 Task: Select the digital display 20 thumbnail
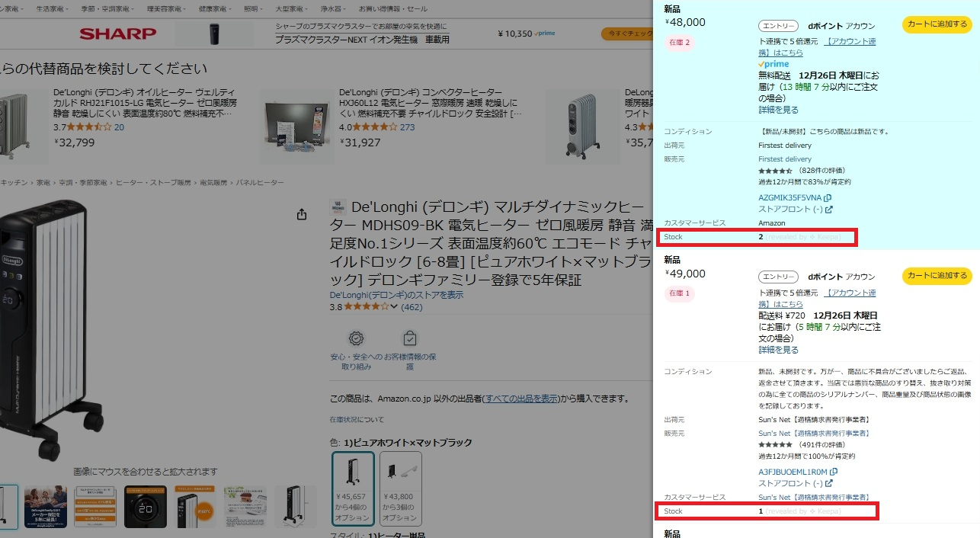(x=146, y=507)
